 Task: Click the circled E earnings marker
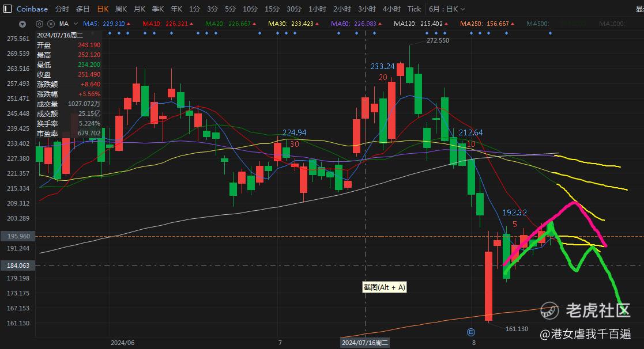click(x=471, y=332)
